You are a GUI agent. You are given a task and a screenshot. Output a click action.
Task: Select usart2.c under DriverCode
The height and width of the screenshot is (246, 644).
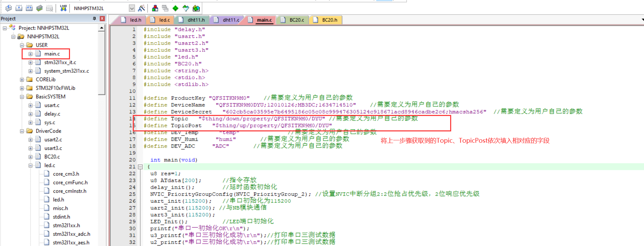(53, 140)
